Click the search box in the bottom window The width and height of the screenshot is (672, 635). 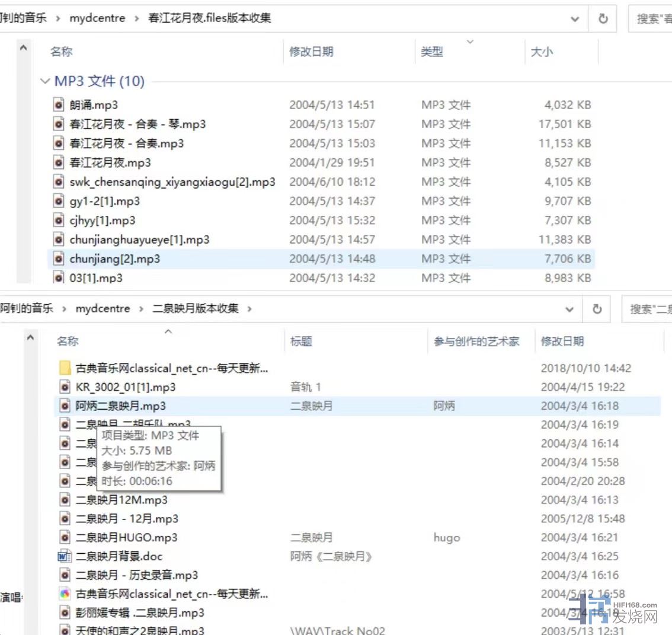[x=649, y=309]
